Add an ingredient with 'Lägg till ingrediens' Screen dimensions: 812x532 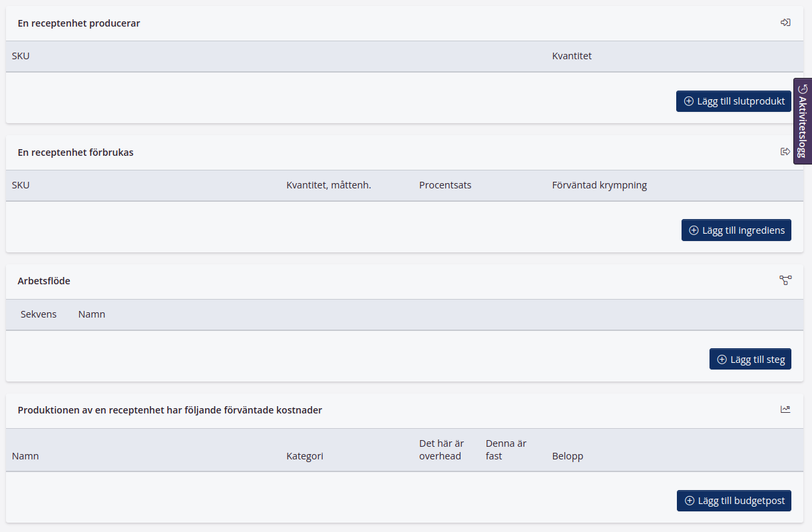(x=736, y=230)
